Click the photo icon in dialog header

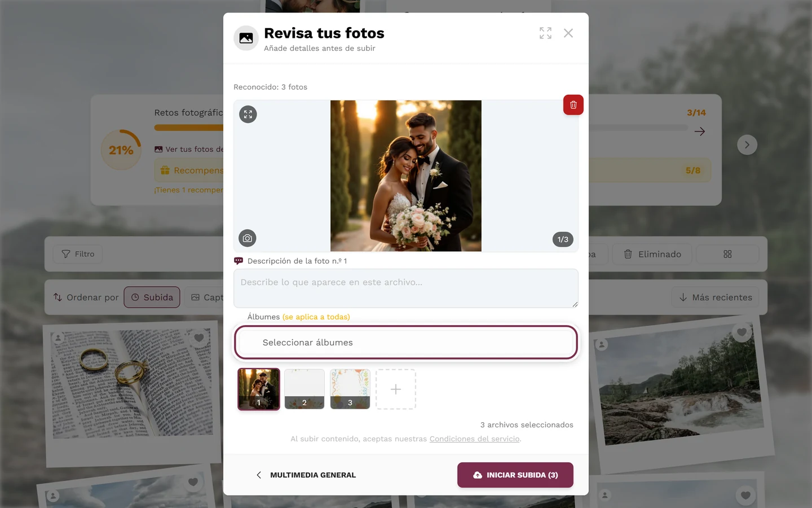tap(246, 38)
